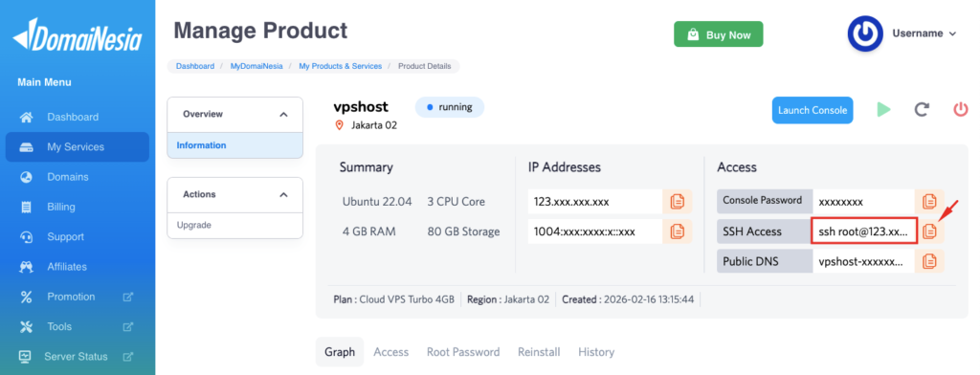The image size is (980, 375).
Task: Switch to the Graph tab
Action: coord(340,352)
